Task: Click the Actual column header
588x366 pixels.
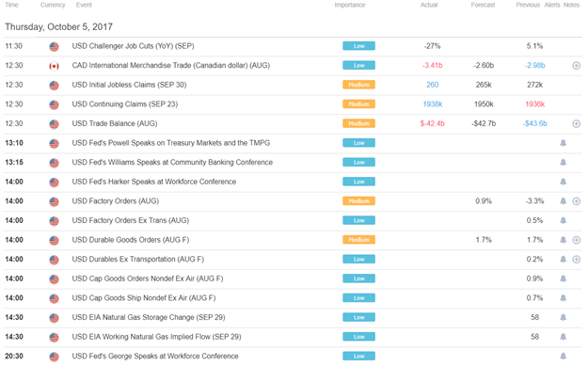Action: 429,5
